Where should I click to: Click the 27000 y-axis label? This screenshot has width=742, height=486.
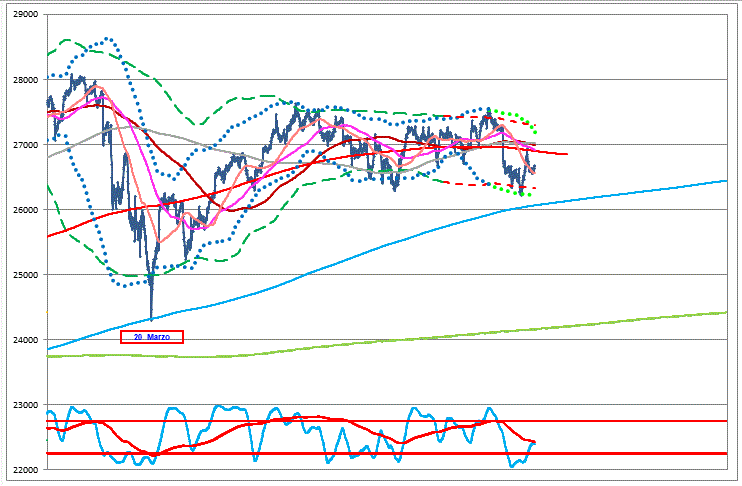(x=26, y=145)
